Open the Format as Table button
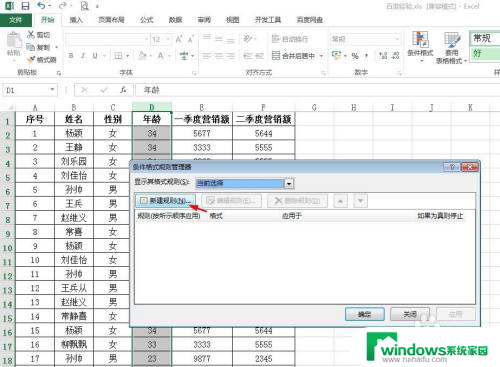500x367 pixels. (x=452, y=47)
